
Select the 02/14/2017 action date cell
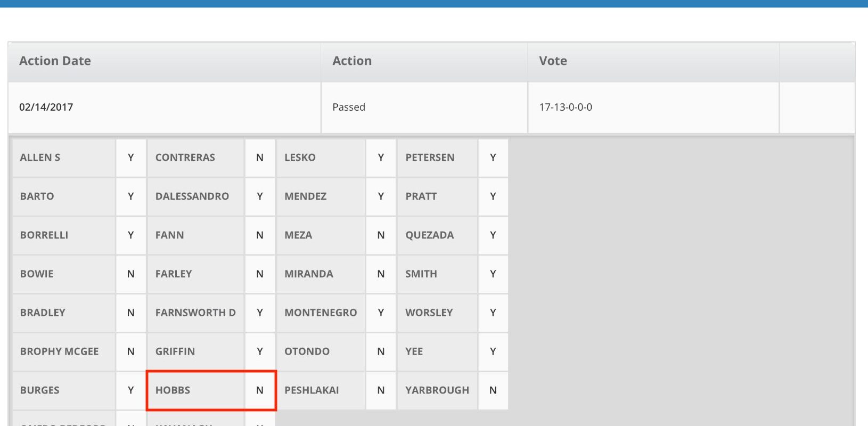pos(164,107)
